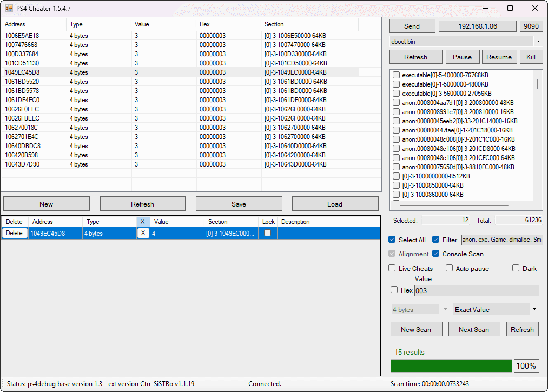Click the PS4 Cheater app icon in title bar
Viewport: 548px width, 392px height.
9,9
